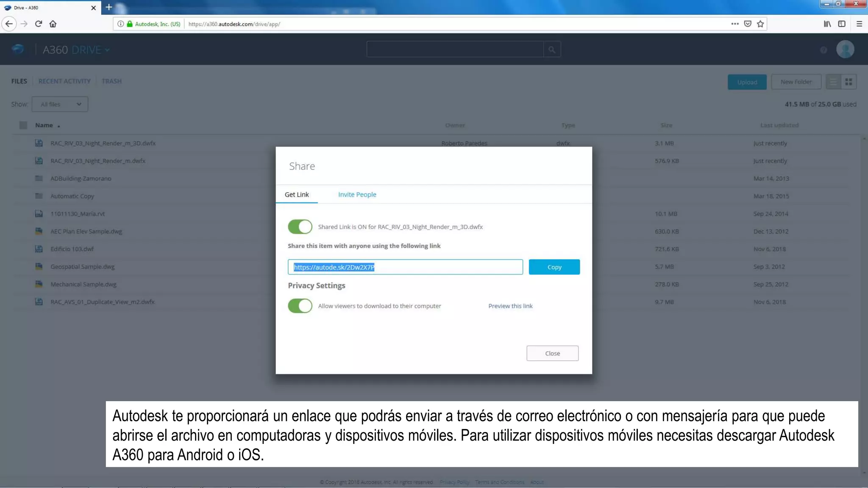
Task: Click the browser Forward arrow
Action: tap(24, 24)
